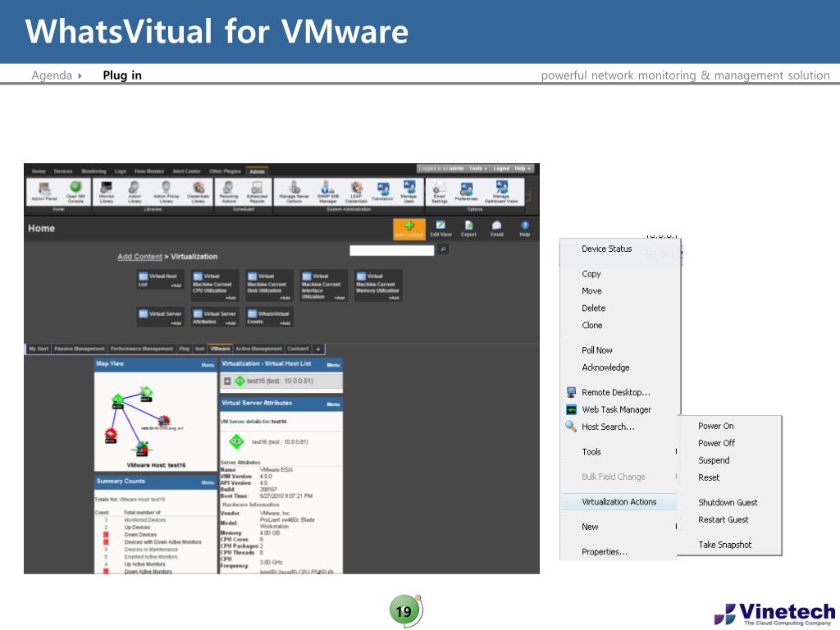Click the green test16 diamond in Host List

pyautogui.click(x=240, y=381)
